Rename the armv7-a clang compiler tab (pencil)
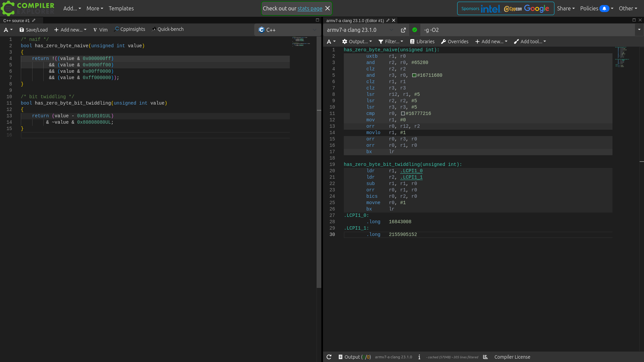The image size is (644, 362). [388, 20]
